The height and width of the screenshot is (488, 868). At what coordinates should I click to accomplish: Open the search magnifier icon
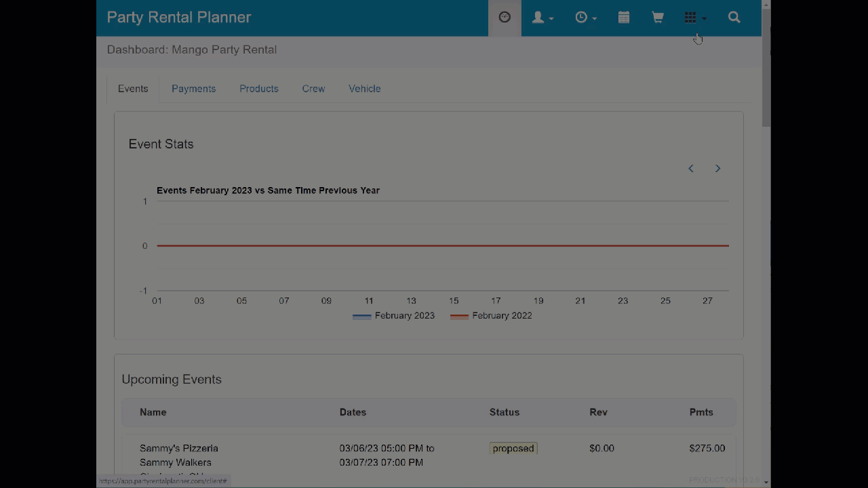point(734,18)
